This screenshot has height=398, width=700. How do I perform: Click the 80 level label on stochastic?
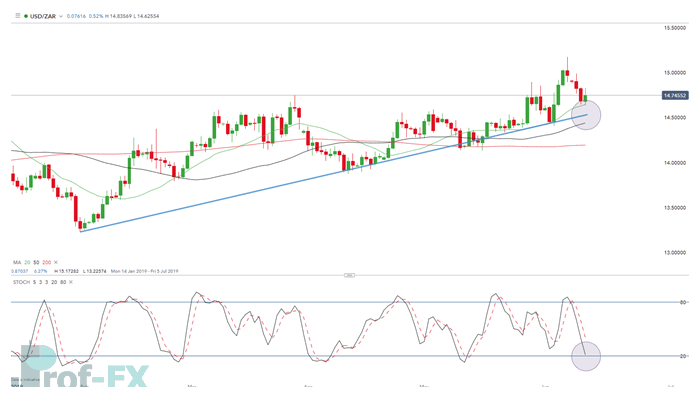pos(683,303)
